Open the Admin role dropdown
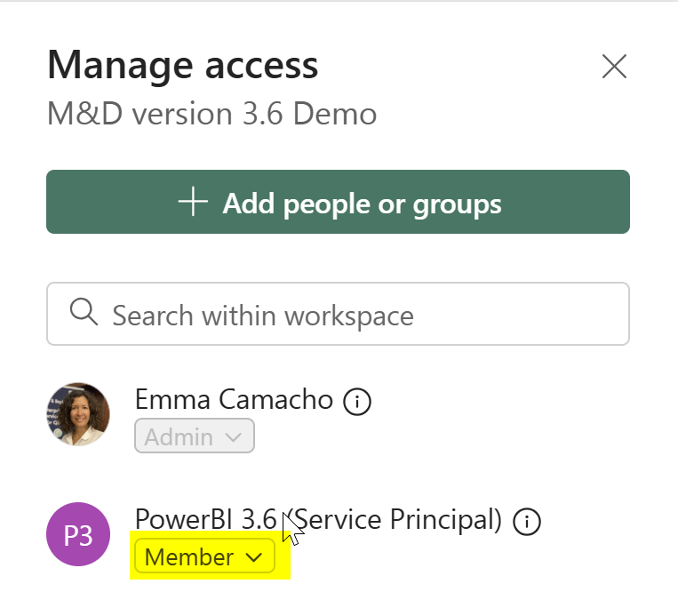678x616 pixels. point(194,436)
